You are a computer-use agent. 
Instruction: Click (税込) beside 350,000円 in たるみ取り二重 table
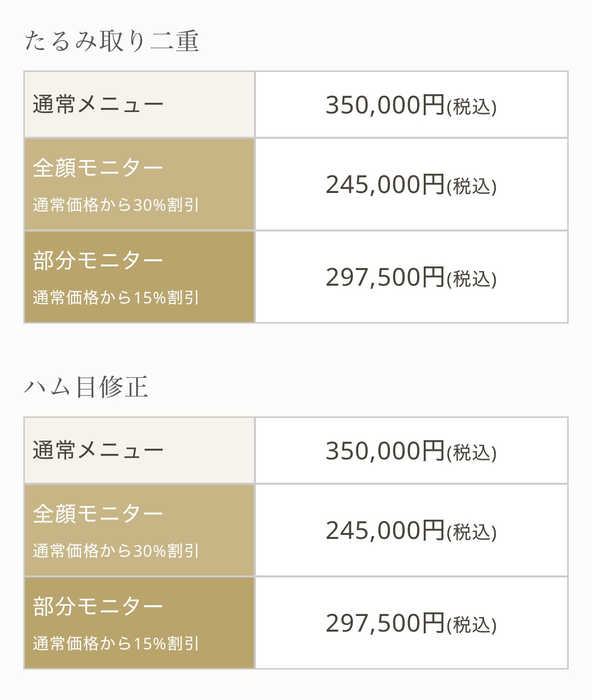pyautogui.click(x=471, y=107)
